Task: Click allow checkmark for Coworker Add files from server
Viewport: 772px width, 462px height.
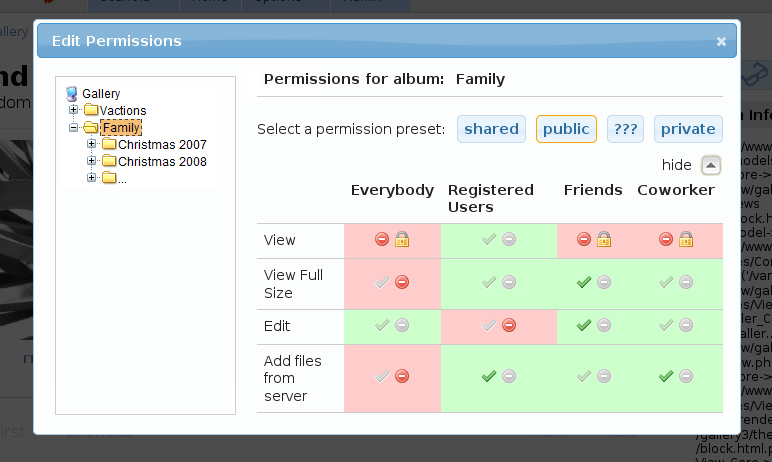Action: tap(666, 377)
